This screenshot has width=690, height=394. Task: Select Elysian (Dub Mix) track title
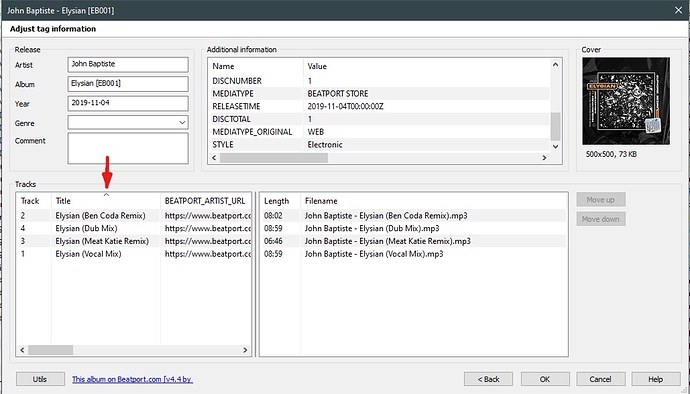tap(86, 228)
